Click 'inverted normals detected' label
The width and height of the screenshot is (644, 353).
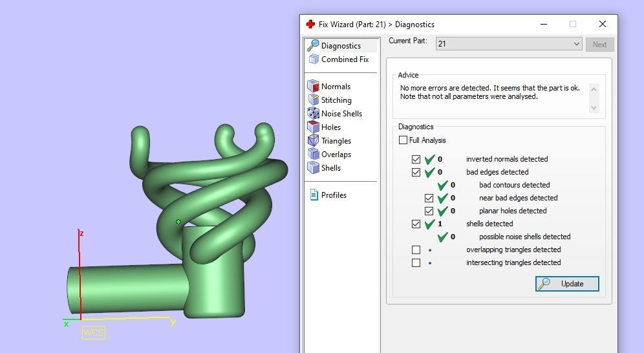pyautogui.click(x=507, y=159)
